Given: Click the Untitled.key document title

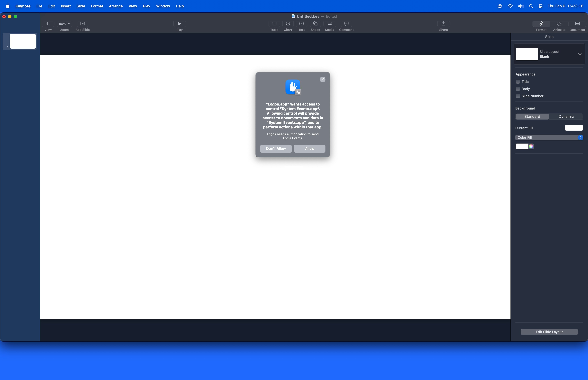Looking at the screenshot, I should tap(308, 16).
